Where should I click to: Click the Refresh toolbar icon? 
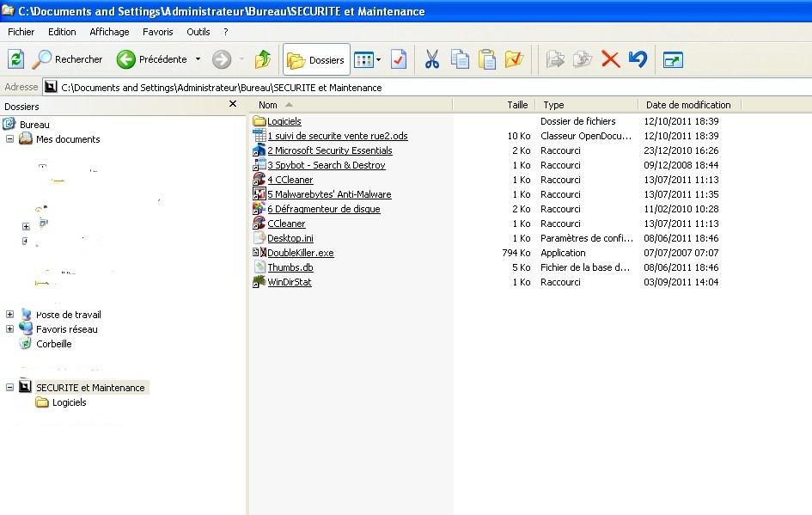point(15,59)
